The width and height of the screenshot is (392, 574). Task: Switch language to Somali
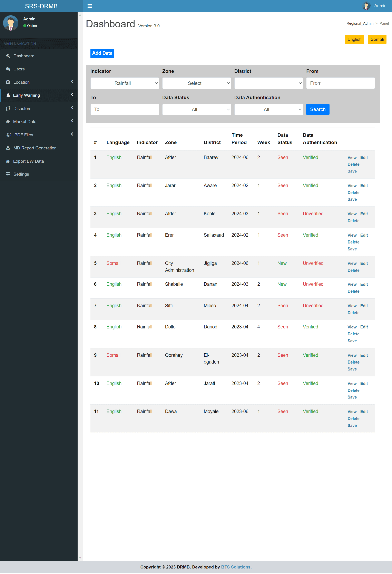click(x=377, y=40)
